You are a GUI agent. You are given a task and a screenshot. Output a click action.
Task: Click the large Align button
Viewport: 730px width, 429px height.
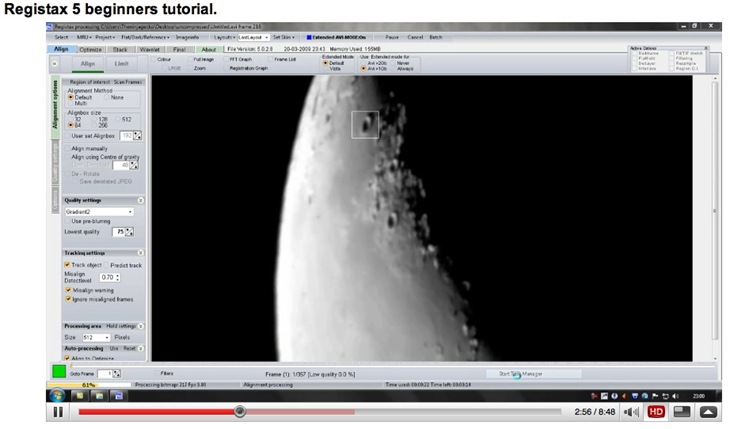[88, 64]
